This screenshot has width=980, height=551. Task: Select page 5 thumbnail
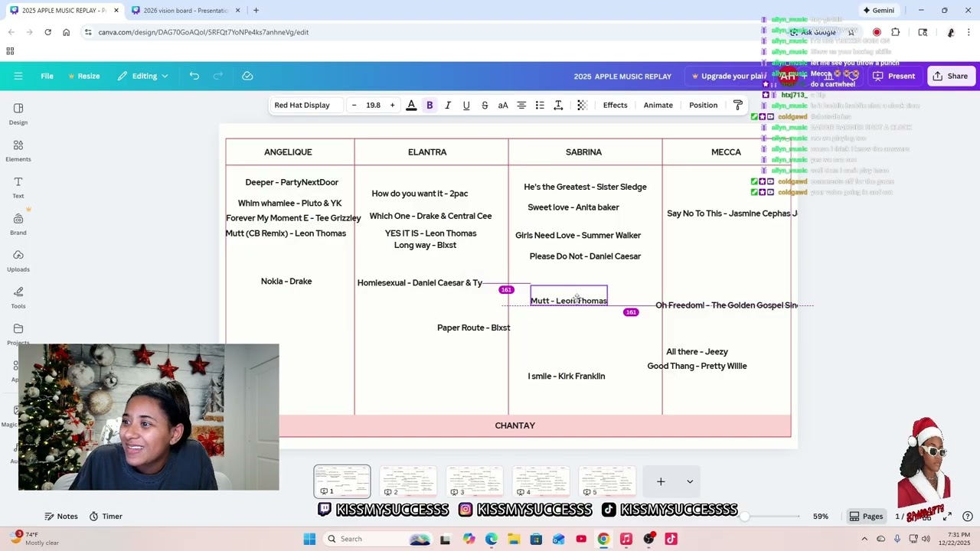point(607,481)
